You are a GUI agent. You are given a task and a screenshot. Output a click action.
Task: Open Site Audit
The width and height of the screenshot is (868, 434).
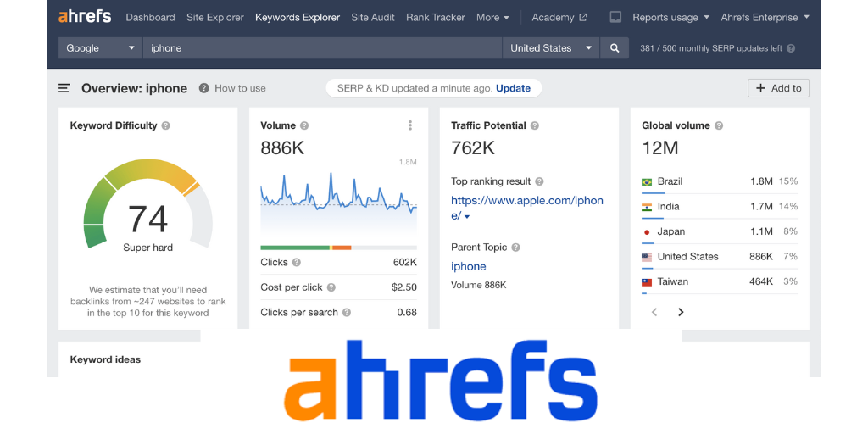click(373, 17)
